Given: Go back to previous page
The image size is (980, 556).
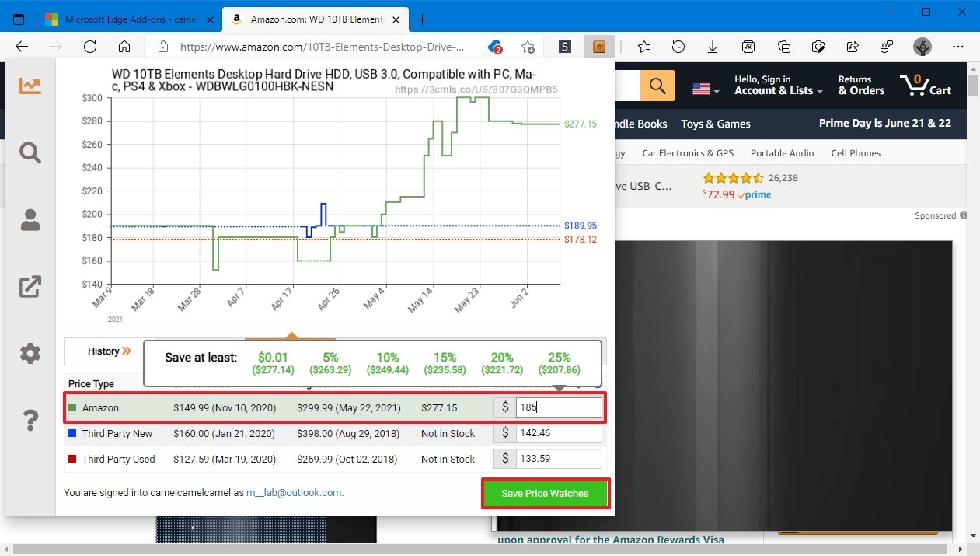Looking at the screenshot, I should tap(22, 47).
